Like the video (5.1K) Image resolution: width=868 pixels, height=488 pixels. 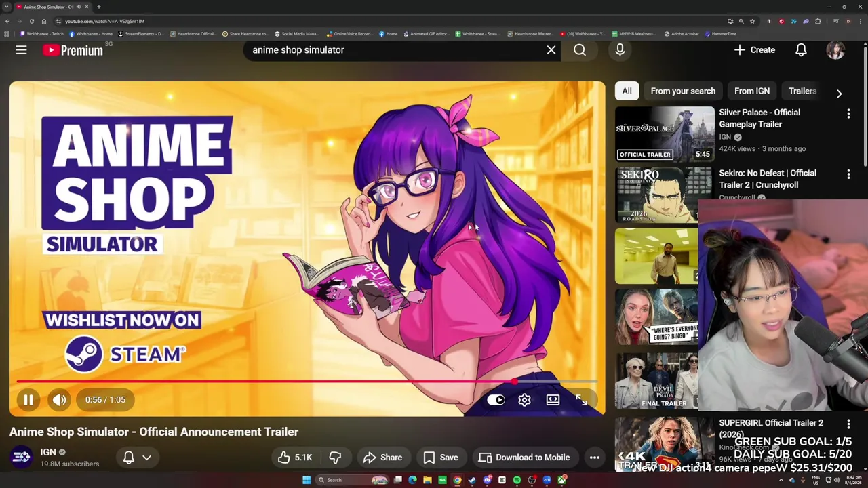click(295, 457)
